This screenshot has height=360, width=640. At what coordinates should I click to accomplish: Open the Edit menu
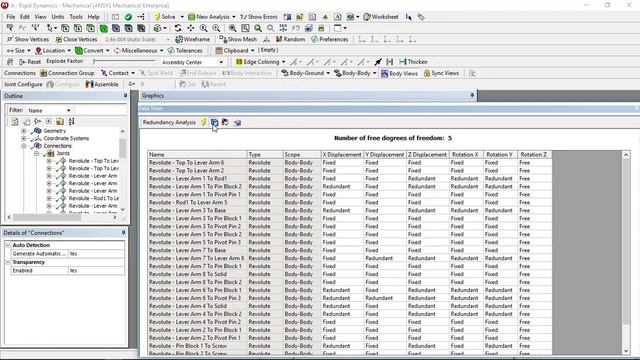[x=25, y=17]
